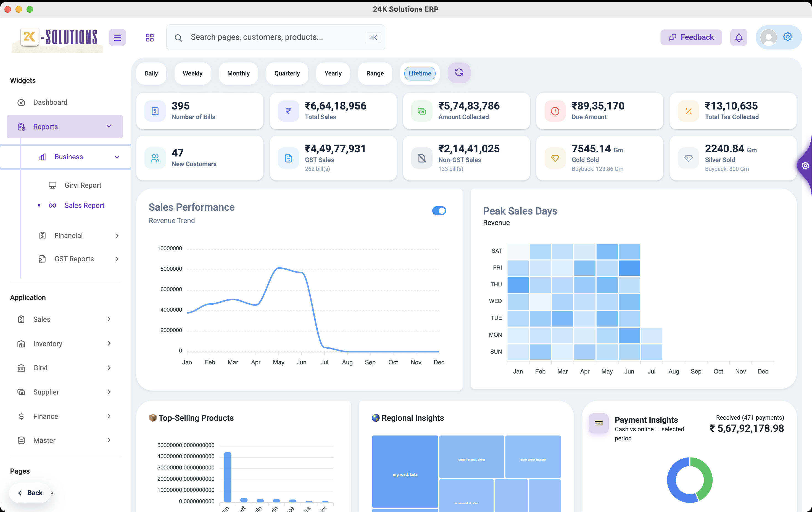Click the GST Sales document icon

[x=288, y=158]
